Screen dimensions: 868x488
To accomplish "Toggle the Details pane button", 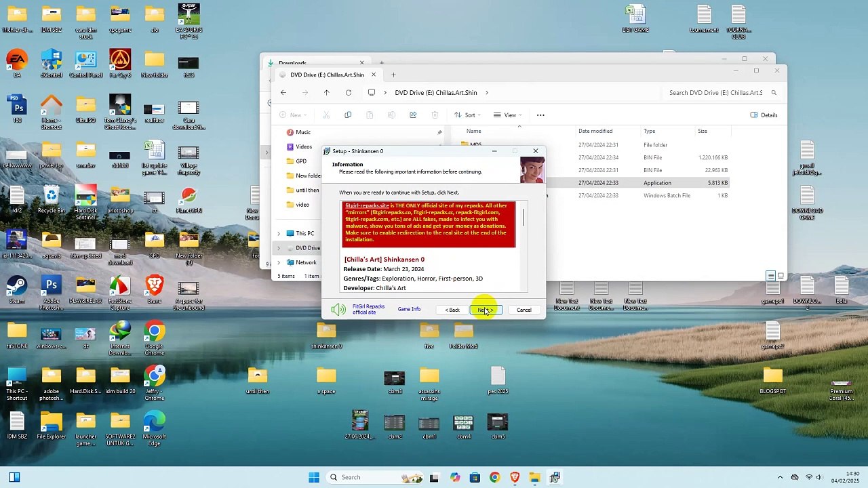I will (x=764, y=115).
